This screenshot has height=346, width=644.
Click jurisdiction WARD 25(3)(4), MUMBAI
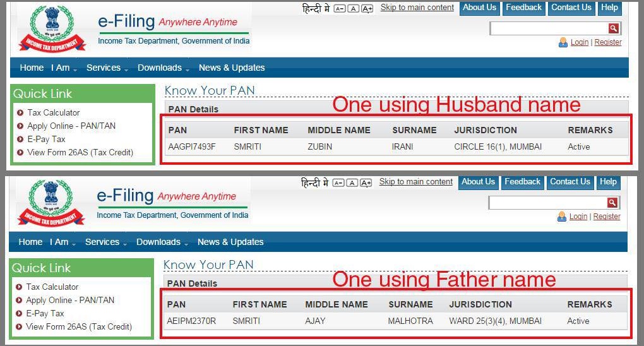496,321
